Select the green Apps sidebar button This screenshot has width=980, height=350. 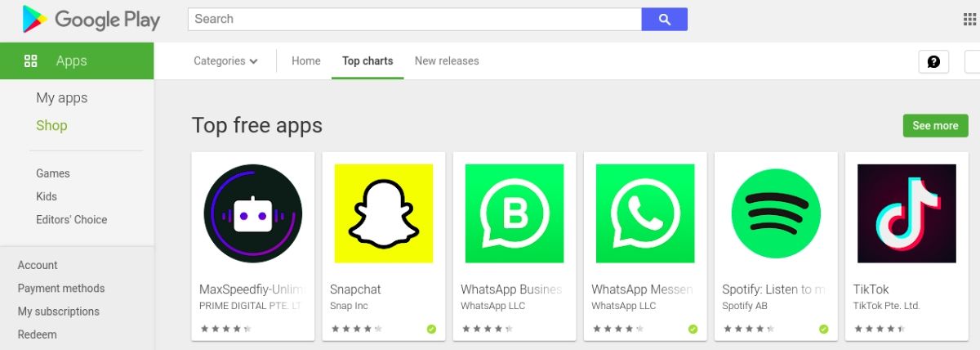77,61
